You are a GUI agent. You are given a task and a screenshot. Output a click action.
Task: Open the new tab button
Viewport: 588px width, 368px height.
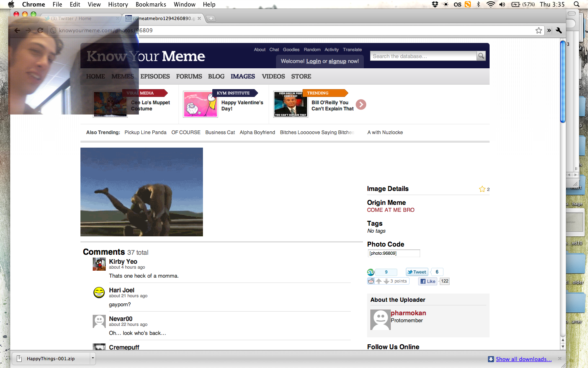211,18
